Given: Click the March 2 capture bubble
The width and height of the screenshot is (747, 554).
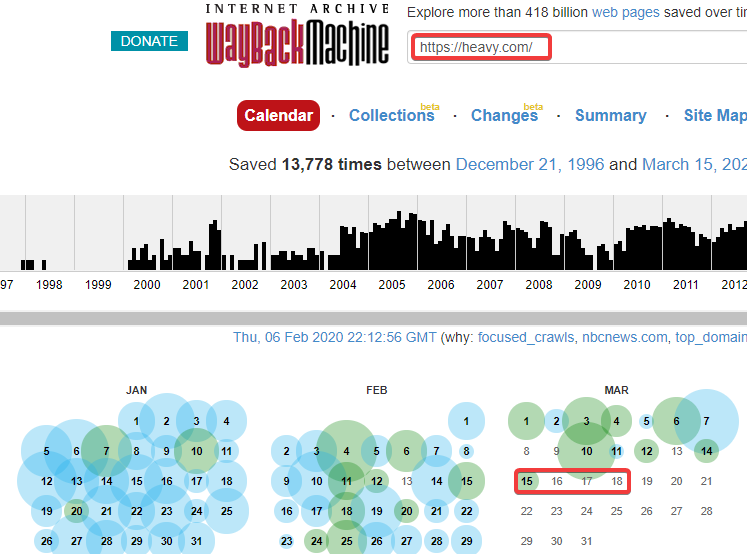Looking at the screenshot, I should (556, 421).
